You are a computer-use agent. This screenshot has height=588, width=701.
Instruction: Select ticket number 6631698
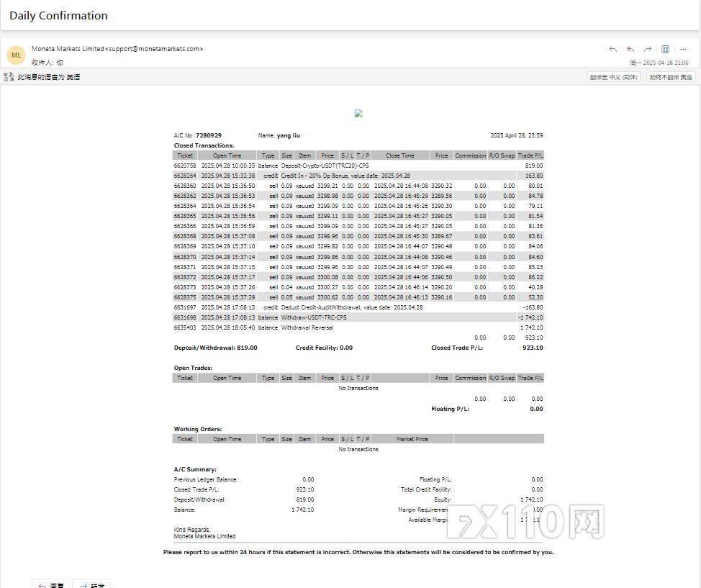point(185,317)
